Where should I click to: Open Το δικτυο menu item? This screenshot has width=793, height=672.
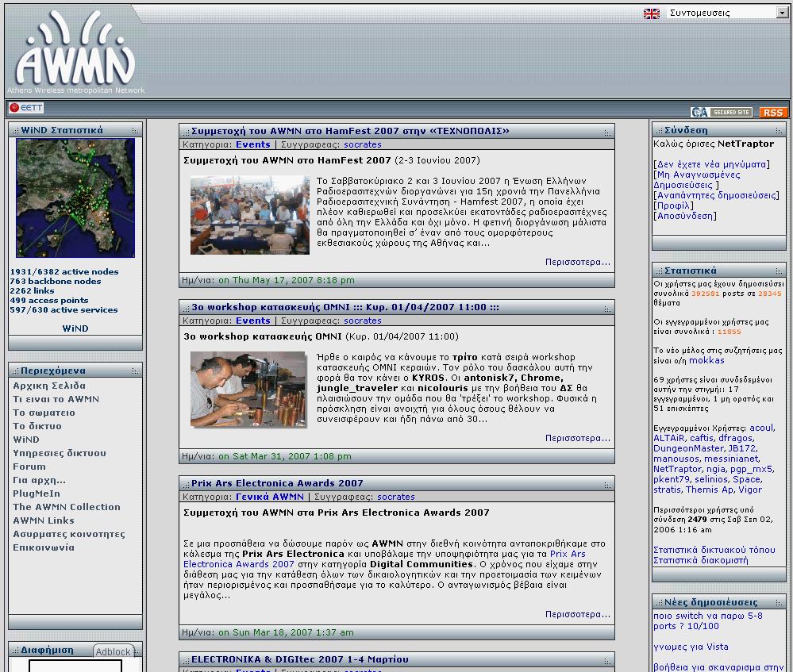tap(37, 426)
